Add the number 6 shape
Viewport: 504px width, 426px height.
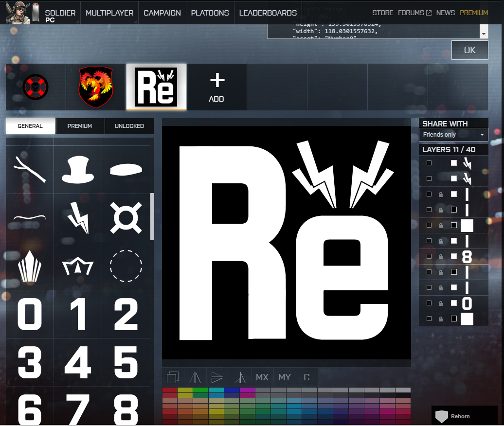(30, 410)
